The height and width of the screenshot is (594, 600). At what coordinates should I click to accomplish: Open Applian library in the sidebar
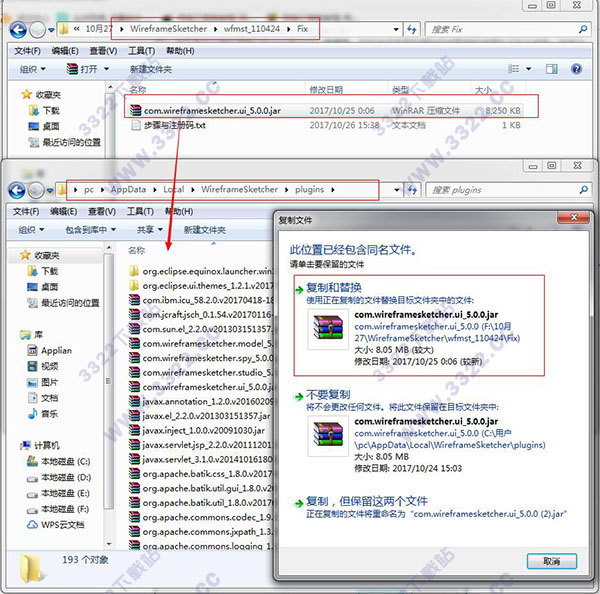click(50, 350)
